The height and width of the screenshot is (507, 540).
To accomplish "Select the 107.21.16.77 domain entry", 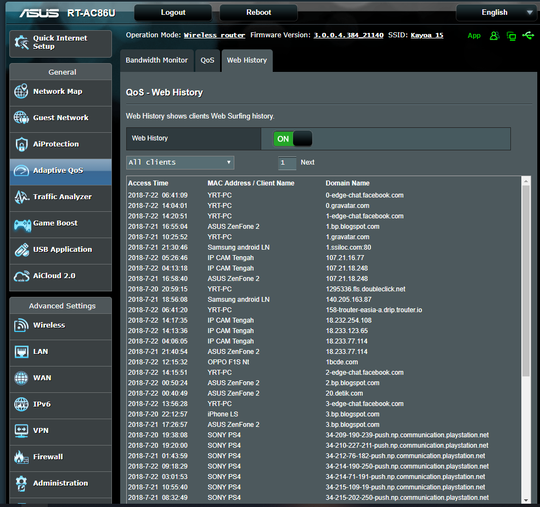I will 345,258.
